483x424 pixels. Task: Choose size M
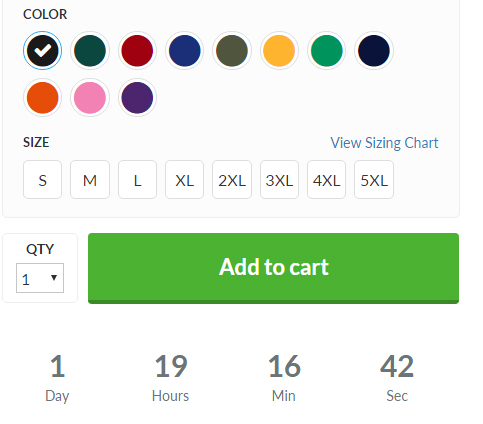pyautogui.click(x=90, y=180)
